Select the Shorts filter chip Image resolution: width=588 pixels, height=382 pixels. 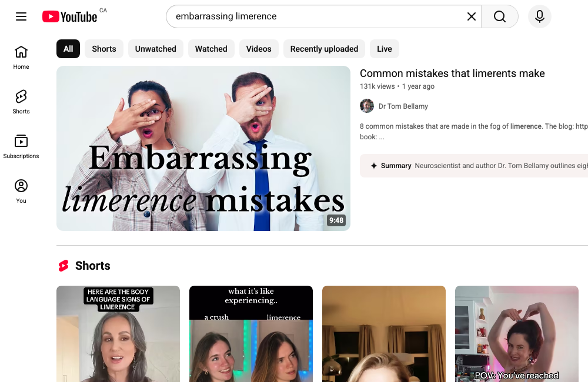(x=104, y=49)
